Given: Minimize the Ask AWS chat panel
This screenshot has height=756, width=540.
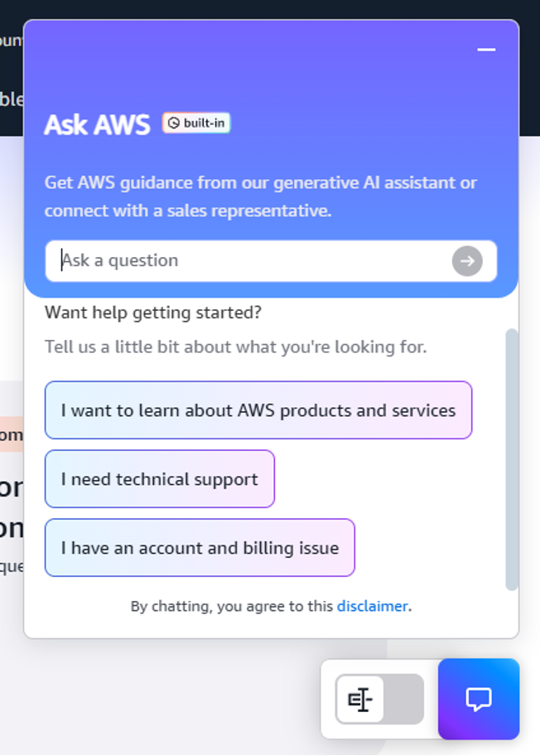Looking at the screenshot, I should point(486,50).
